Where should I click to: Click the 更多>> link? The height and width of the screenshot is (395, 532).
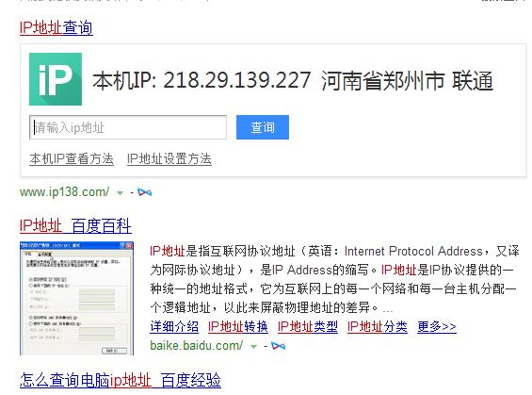click(437, 327)
